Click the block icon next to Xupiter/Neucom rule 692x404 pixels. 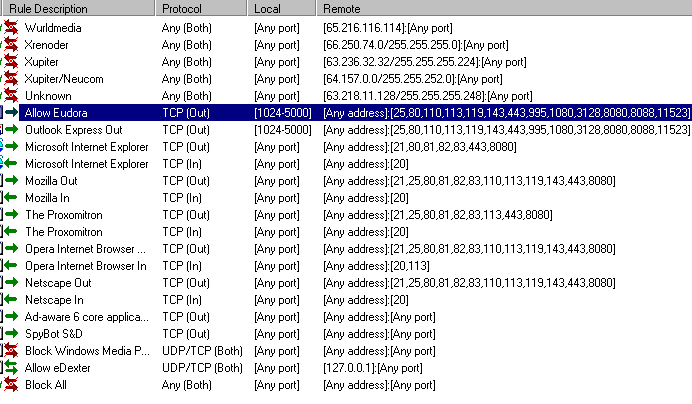11,79
